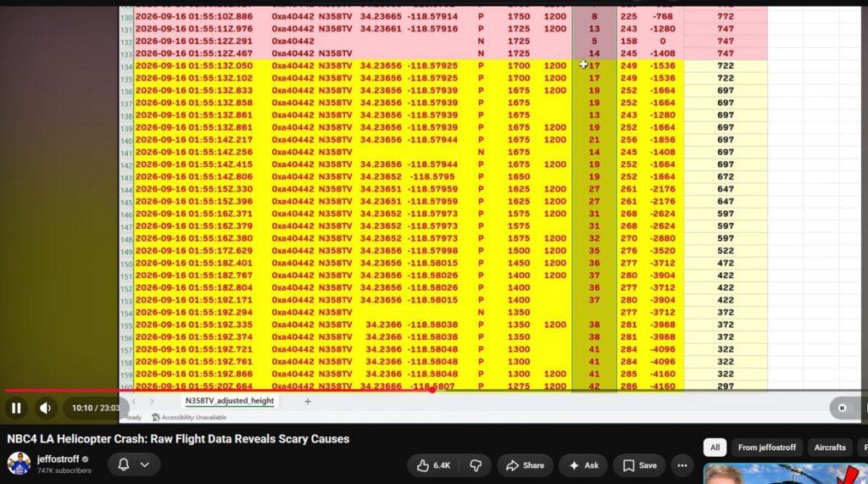Click the Accessibility: Unavailable status entry

pos(189,418)
